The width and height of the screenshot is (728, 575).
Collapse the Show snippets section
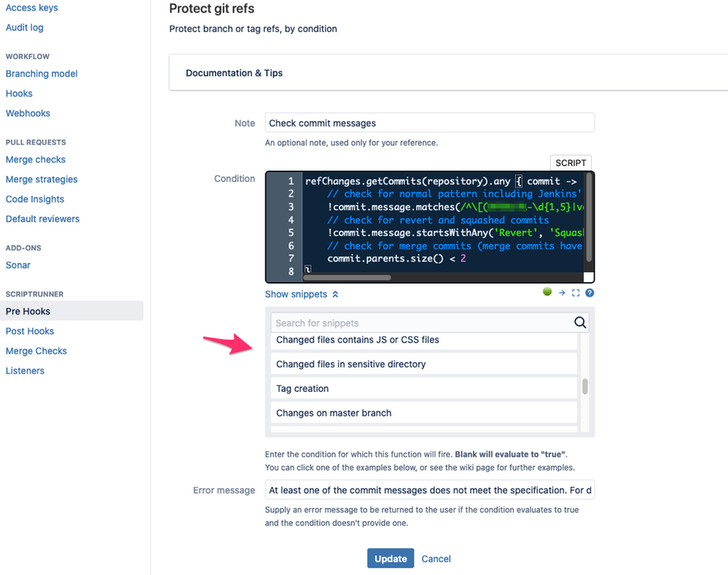pyautogui.click(x=302, y=294)
